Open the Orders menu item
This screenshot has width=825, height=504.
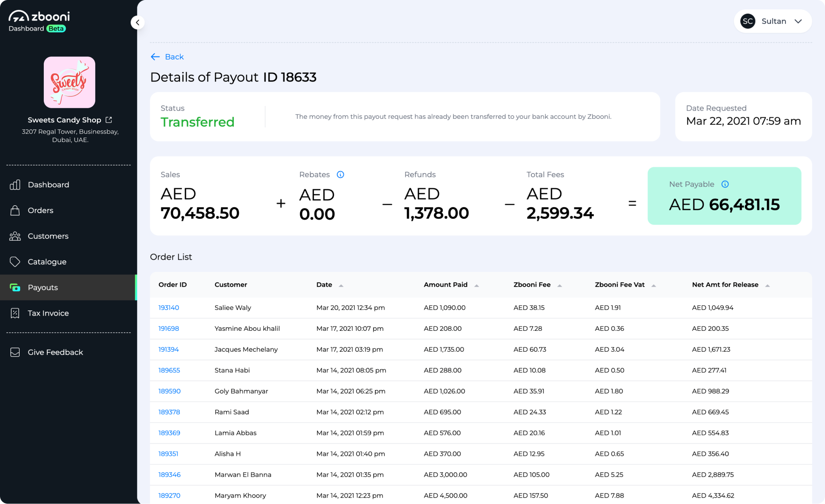41,210
